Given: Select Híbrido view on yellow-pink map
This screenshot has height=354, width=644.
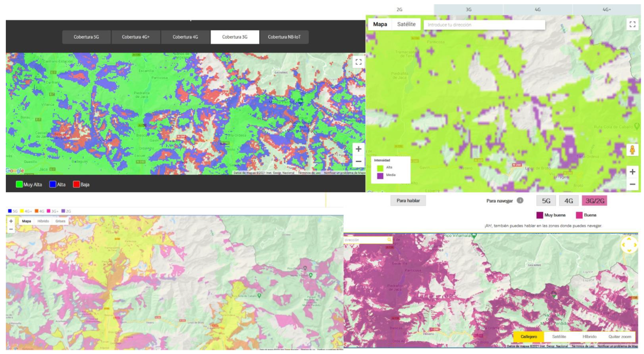Looking at the screenshot, I should (x=43, y=221).
